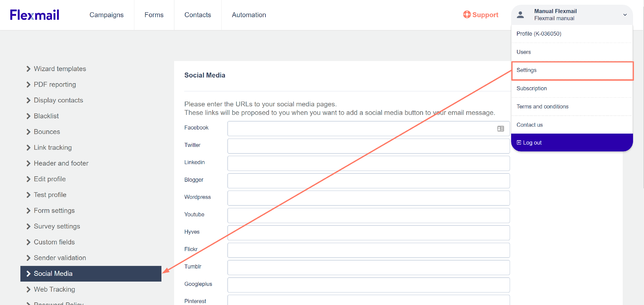Click the user avatar icon
This screenshot has height=305, width=644.
(520, 15)
